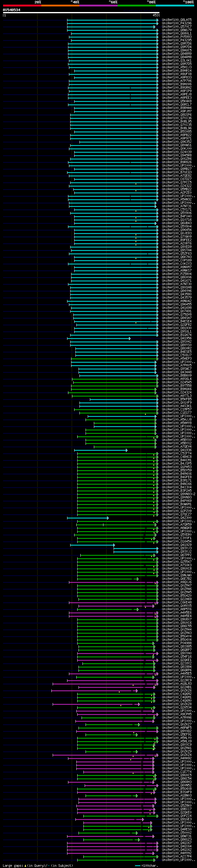Viewport: 197px width, 868px height.
Task: Click label UniRef100_A5AEP3
Action: point(177,358)
